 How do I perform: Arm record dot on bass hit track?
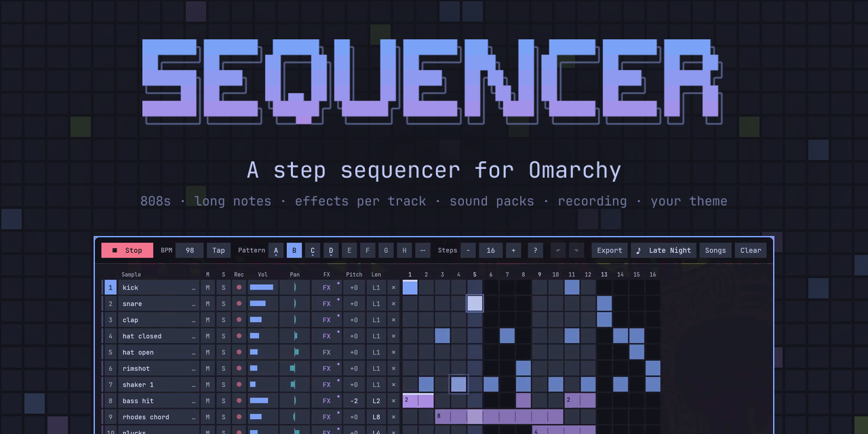coord(239,401)
